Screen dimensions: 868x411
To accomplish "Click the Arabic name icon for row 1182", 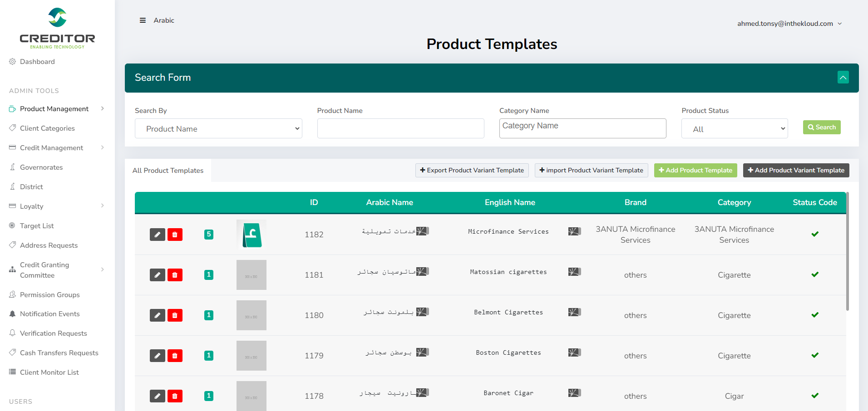I will pyautogui.click(x=422, y=231).
